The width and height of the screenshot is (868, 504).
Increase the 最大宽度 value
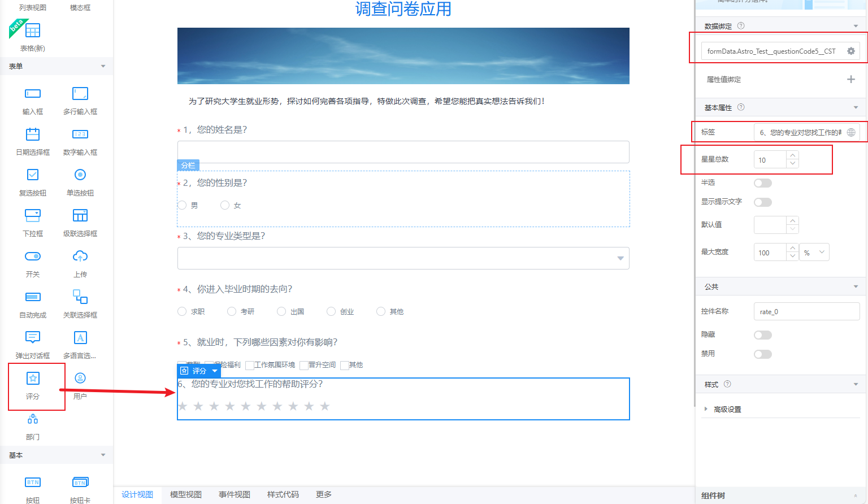pos(793,248)
